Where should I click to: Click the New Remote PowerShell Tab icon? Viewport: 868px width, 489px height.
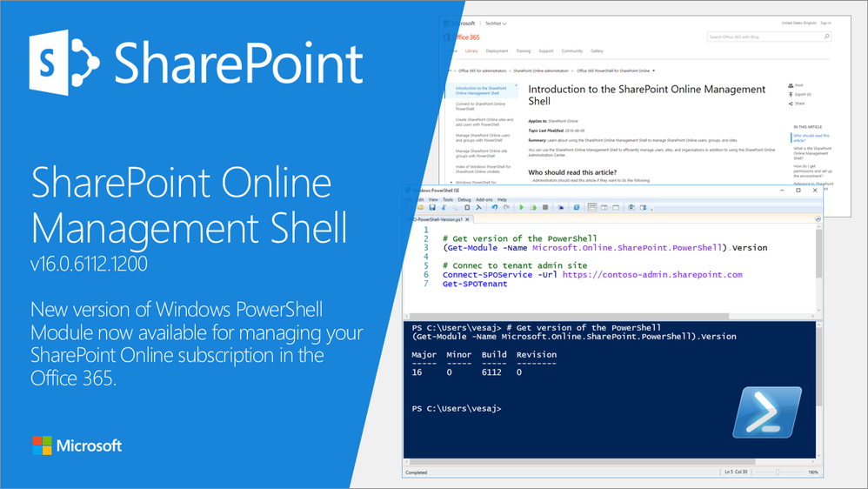click(561, 207)
